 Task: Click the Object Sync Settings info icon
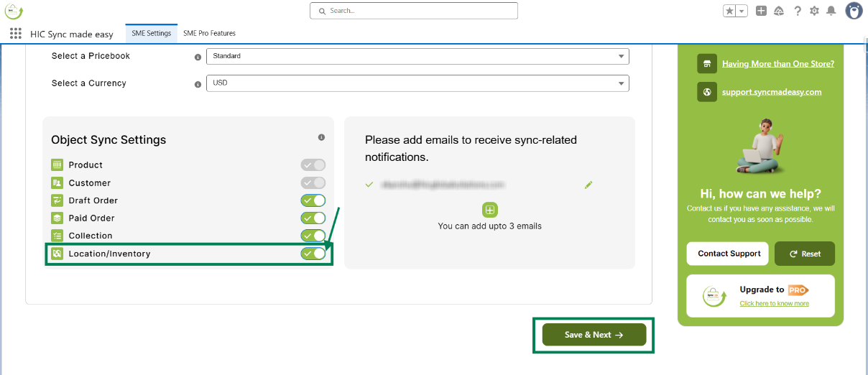click(x=321, y=137)
